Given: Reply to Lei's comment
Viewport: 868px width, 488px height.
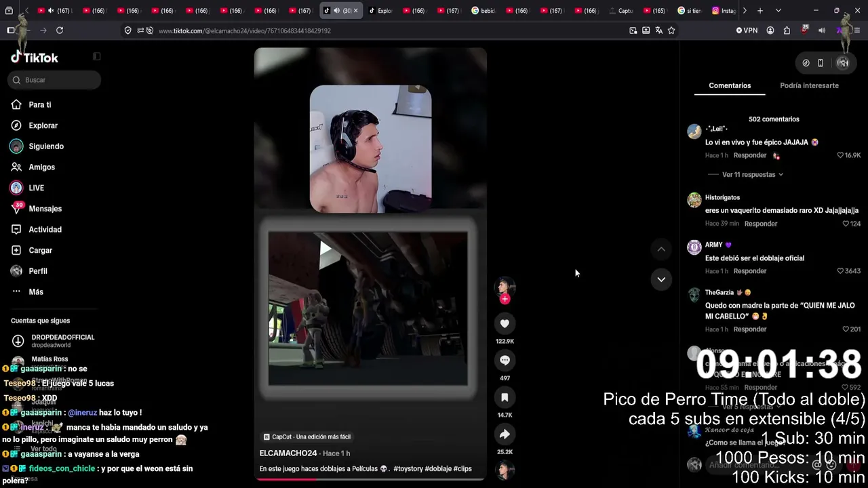Looking at the screenshot, I should coord(750,156).
